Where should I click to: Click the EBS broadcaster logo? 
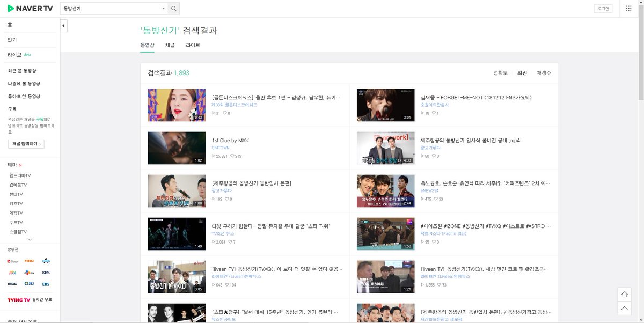click(x=46, y=284)
